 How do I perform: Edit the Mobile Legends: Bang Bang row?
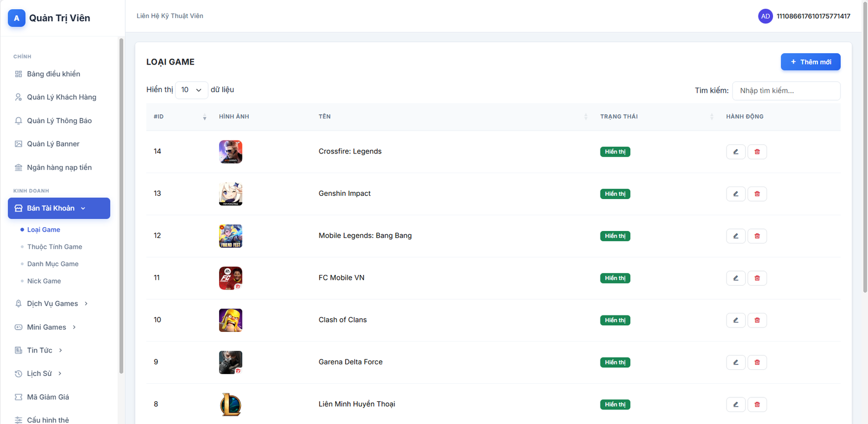point(736,236)
